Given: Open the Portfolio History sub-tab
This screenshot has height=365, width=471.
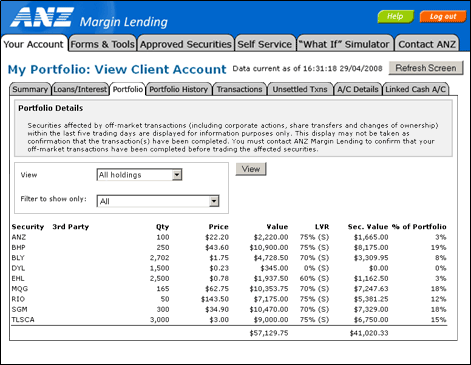Looking at the screenshot, I should tap(179, 89).
